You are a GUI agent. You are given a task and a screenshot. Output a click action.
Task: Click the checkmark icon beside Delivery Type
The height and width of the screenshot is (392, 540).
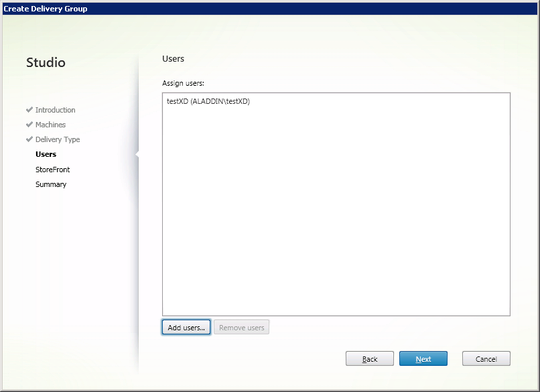(x=29, y=139)
